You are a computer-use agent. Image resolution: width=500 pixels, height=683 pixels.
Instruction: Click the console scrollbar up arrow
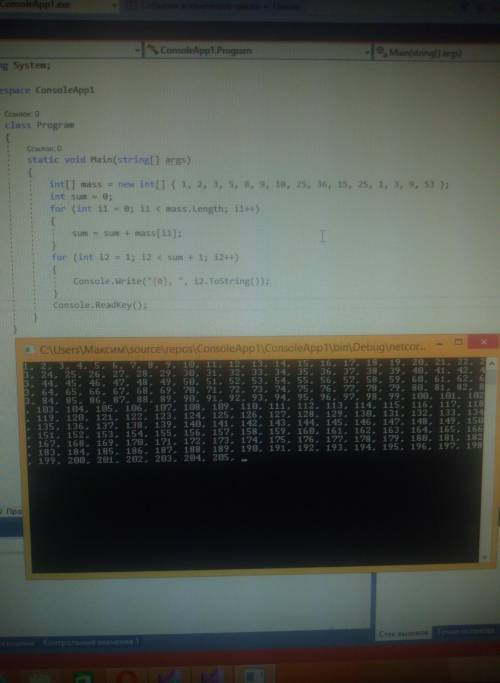[492, 363]
